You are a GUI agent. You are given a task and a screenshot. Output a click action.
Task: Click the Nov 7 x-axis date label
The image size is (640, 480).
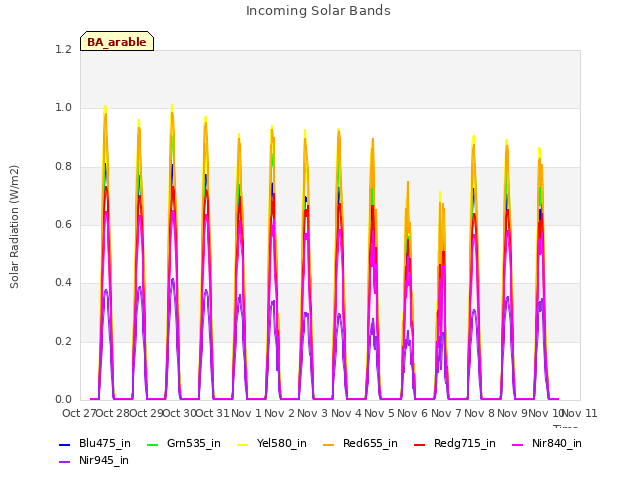point(446,413)
